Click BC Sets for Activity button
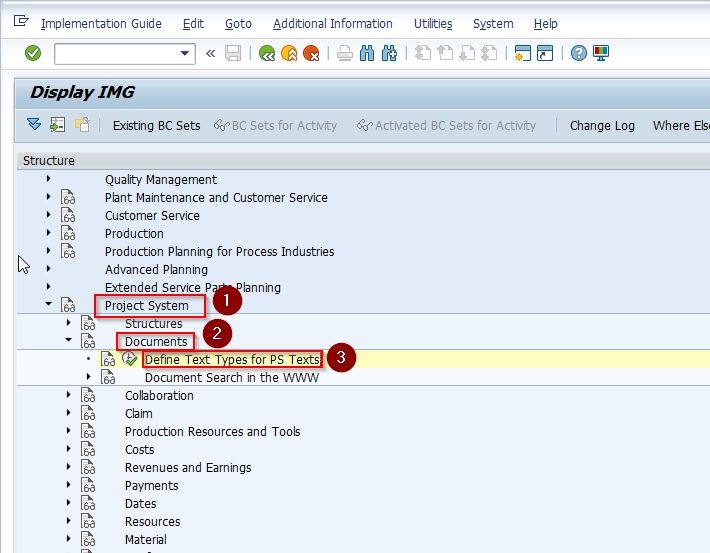710x553 pixels. [275, 125]
